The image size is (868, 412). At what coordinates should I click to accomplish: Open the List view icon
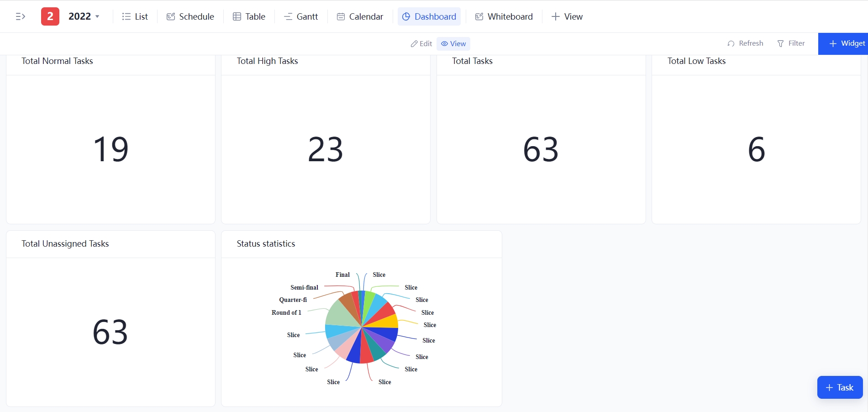click(x=126, y=16)
